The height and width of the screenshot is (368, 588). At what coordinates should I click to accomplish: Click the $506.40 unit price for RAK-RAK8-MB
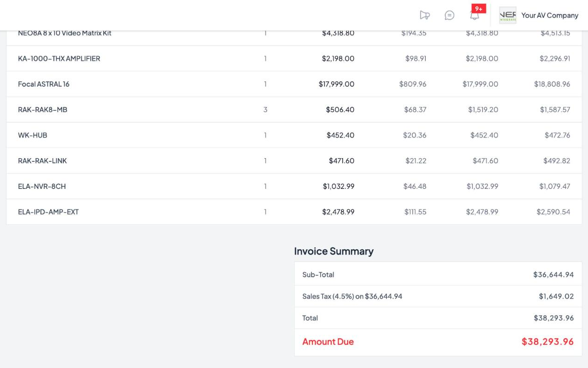(340, 110)
